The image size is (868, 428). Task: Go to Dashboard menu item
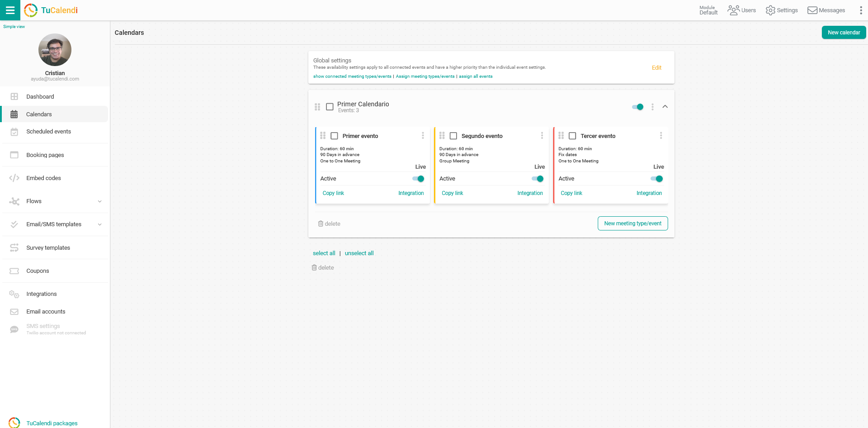click(x=55, y=96)
